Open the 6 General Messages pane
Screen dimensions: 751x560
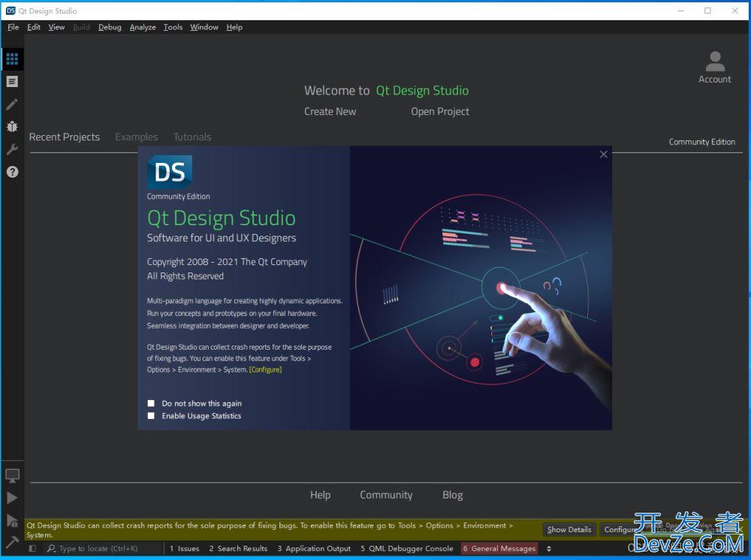click(499, 549)
